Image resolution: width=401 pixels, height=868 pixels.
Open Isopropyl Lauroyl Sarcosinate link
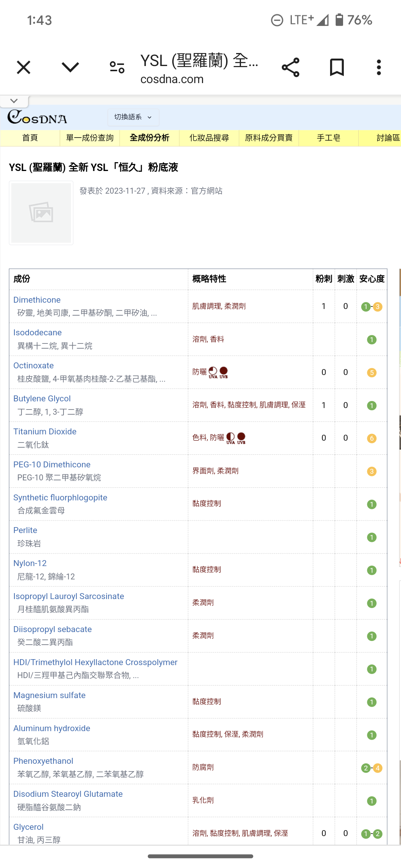click(69, 596)
